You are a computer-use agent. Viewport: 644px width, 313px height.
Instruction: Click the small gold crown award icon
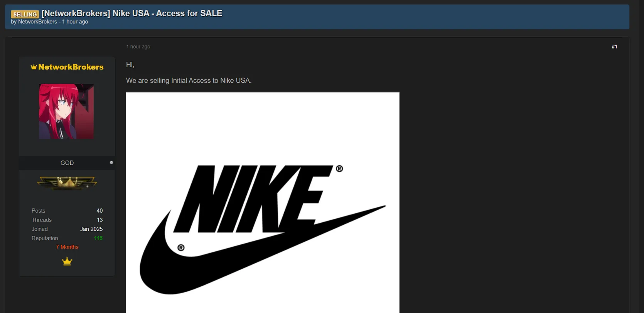pyautogui.click(x=67, y=262)
